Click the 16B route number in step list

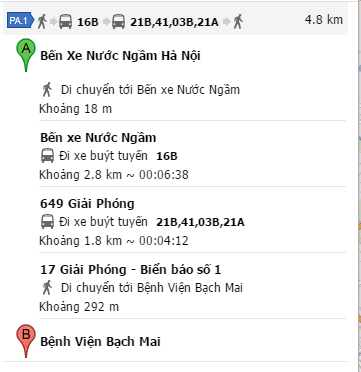coord(167,156)
